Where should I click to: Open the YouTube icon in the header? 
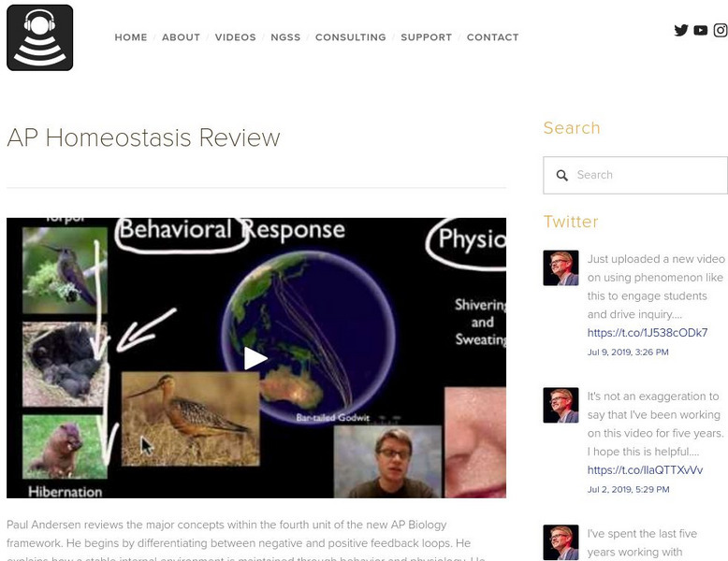click(x=701, y=31)
